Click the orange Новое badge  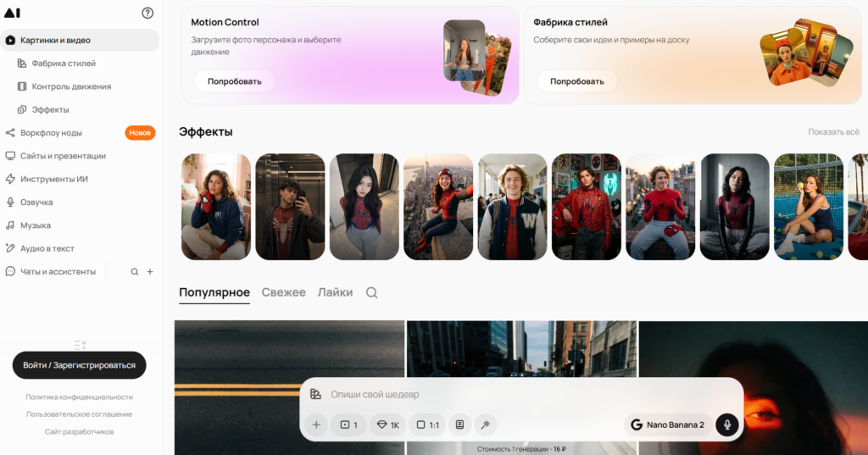point(140,133)
